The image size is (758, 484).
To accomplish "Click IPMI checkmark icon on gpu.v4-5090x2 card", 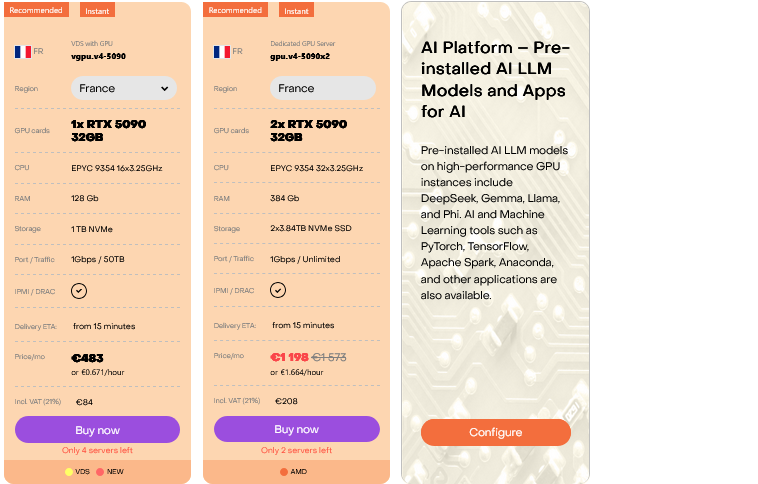I will 278,291.
